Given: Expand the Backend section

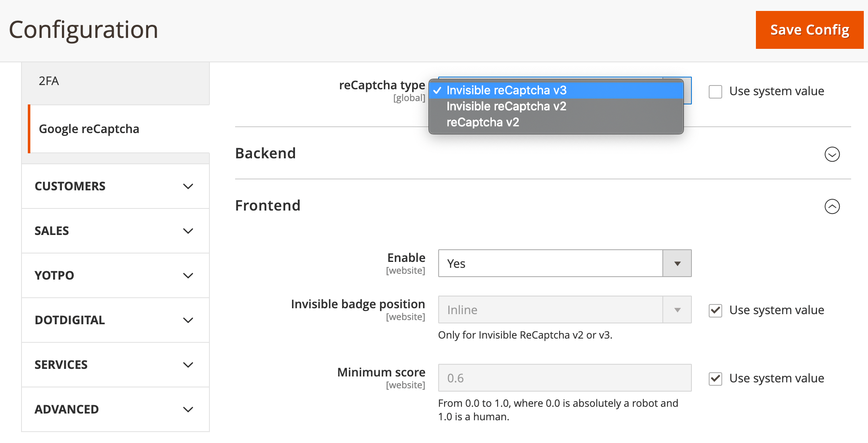Looking at the screenshot, I should pos(831,155).
